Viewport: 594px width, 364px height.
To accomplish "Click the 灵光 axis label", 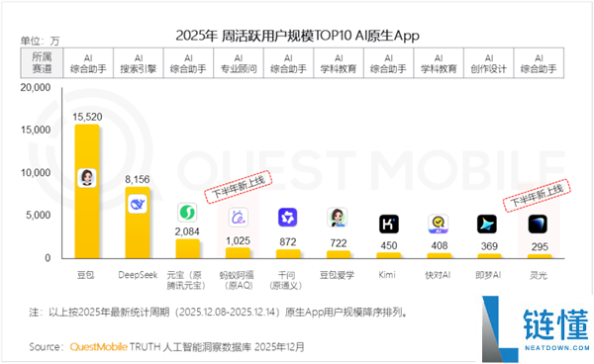I will (x=539, y=275).
